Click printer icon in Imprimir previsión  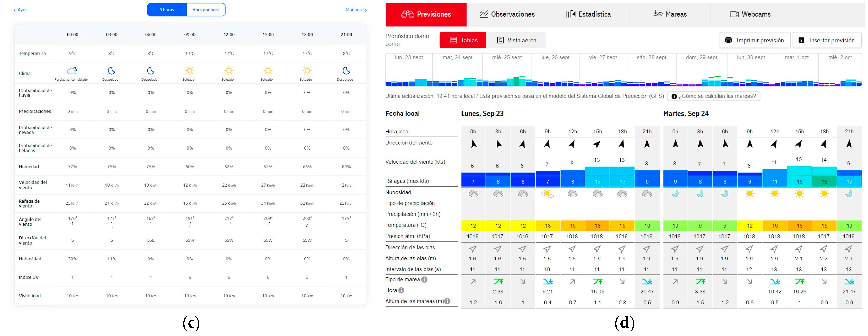coord(728,40)
